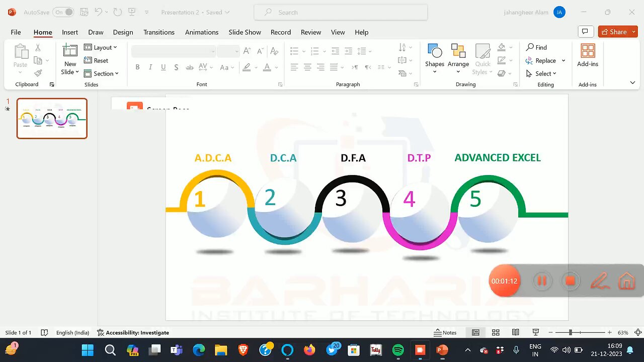This screenshot has height=362, width=644.
Task: Click Decrease List Level icon
Action: 335,51
